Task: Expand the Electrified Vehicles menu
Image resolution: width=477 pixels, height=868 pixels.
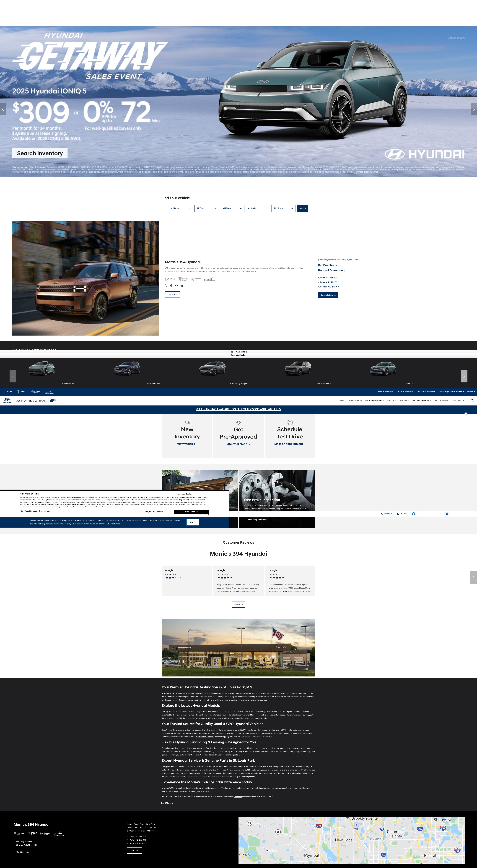Action: tap(374, 401)
